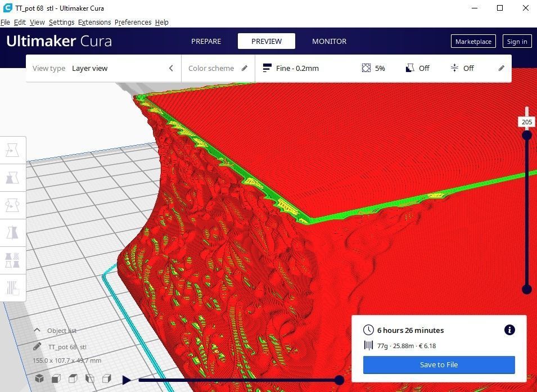The height and width of the screenshot is (392, 537).
Task: Open the Help menu
Action: coord(161,22)
